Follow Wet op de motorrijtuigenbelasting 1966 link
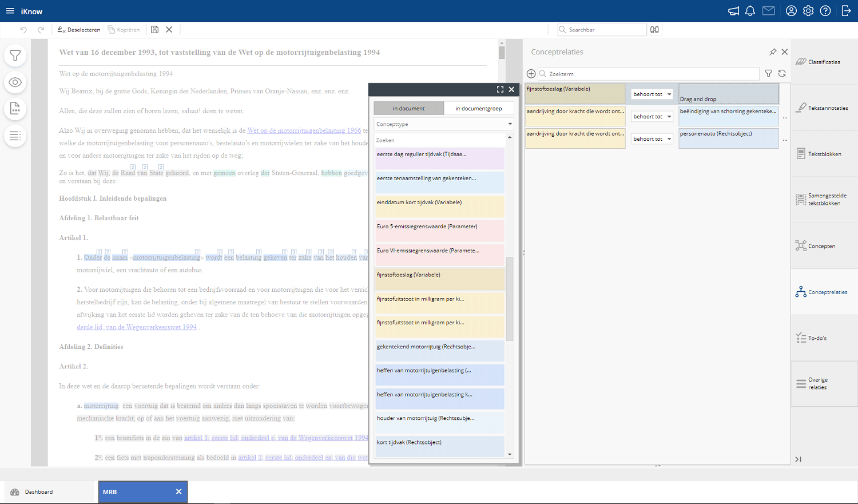 pos(304,130)
